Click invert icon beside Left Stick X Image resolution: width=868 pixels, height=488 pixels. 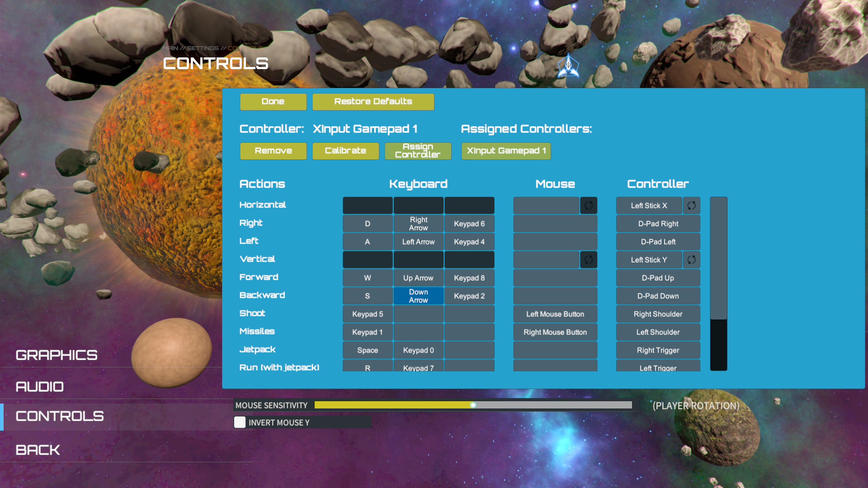[691, 206]
